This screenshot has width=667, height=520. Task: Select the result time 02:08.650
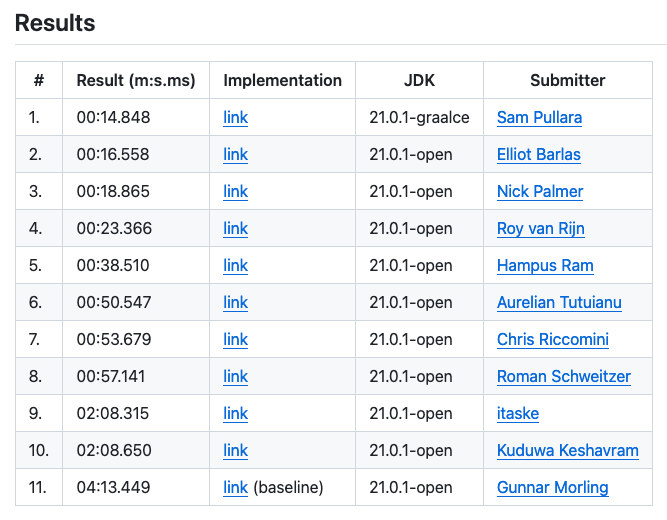[114, 451]
